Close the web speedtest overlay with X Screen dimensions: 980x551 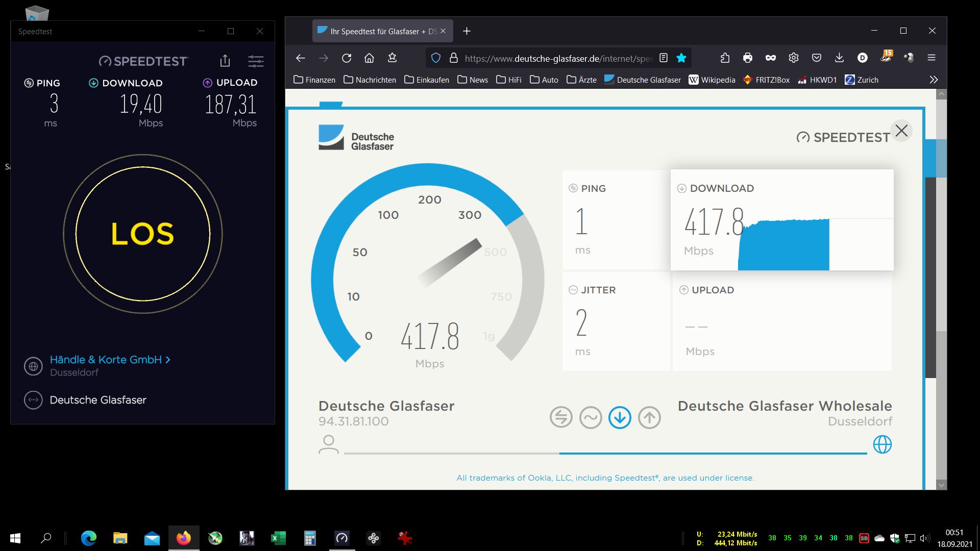click(x=901, y=131)
